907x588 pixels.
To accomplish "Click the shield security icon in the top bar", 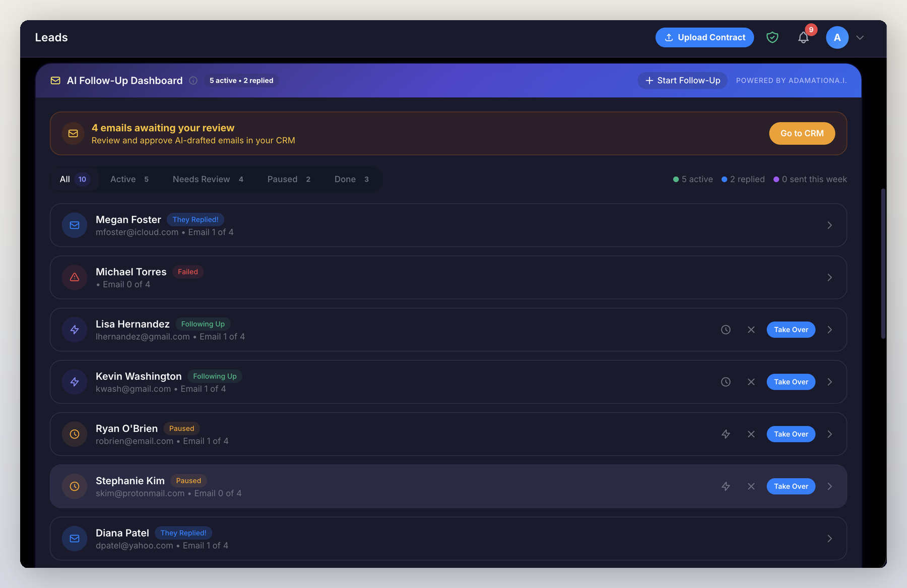I will [x=772, y=37].
